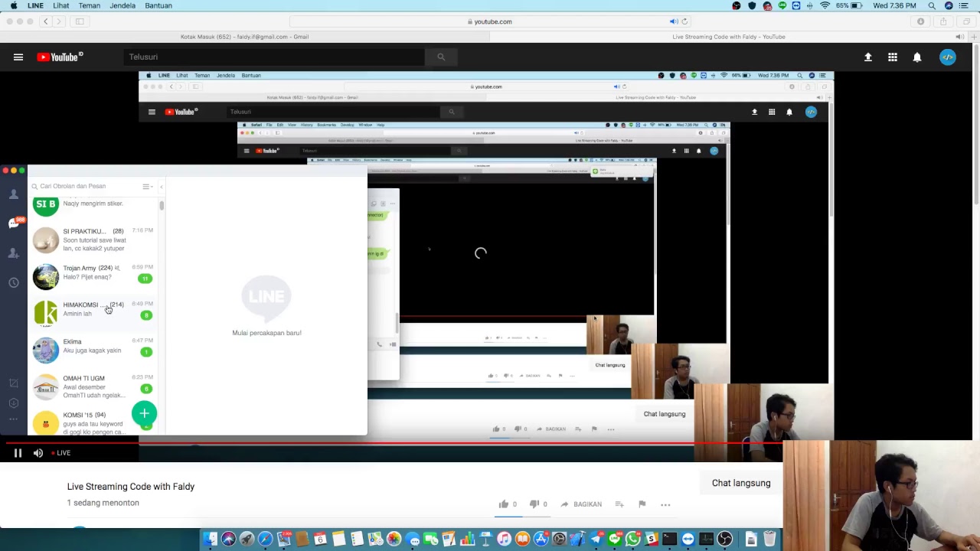Mute audio on the YouTube tab
Viewport: 980px width, 551px height.
click(959, 37)
